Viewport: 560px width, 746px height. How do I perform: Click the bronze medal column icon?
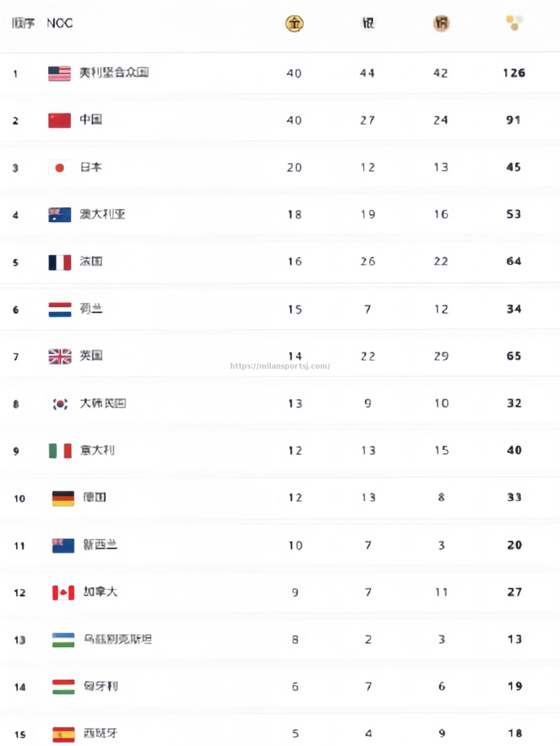pyautogui.click(x=441, y=24)
